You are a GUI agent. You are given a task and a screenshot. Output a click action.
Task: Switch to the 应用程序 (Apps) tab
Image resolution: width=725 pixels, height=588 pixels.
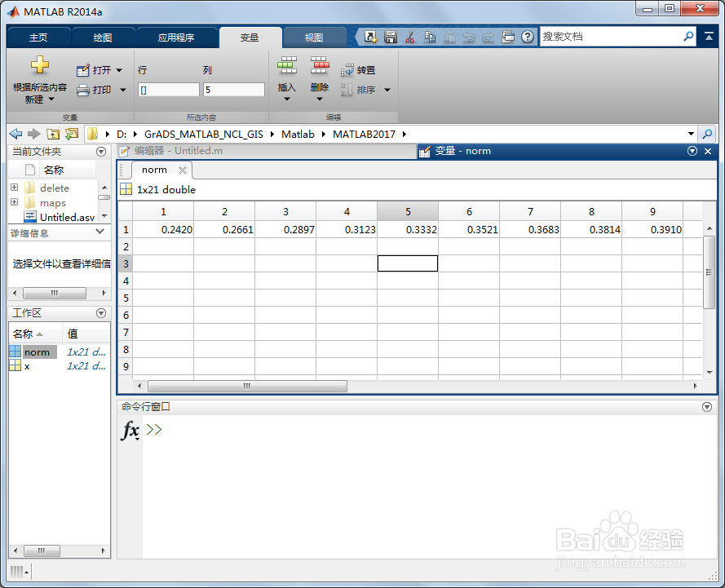tap(176, 38)
